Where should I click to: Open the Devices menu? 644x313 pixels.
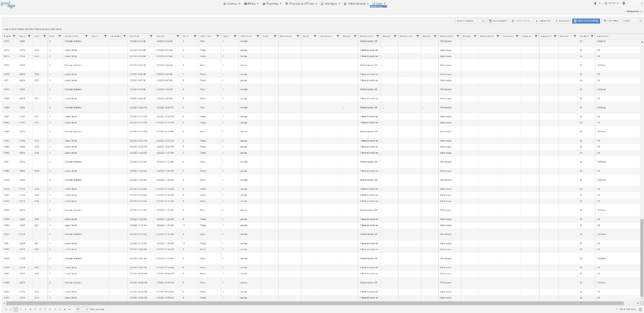232,3
